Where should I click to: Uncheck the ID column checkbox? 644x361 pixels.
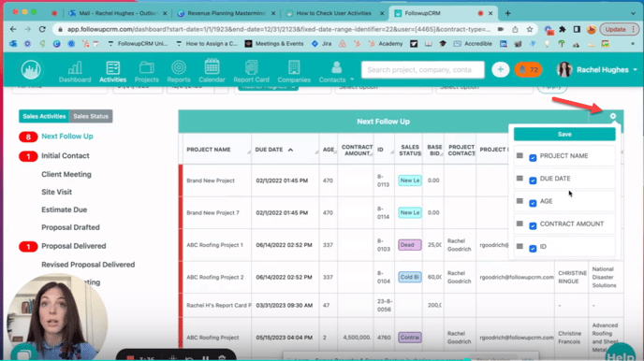pos(533,248)
